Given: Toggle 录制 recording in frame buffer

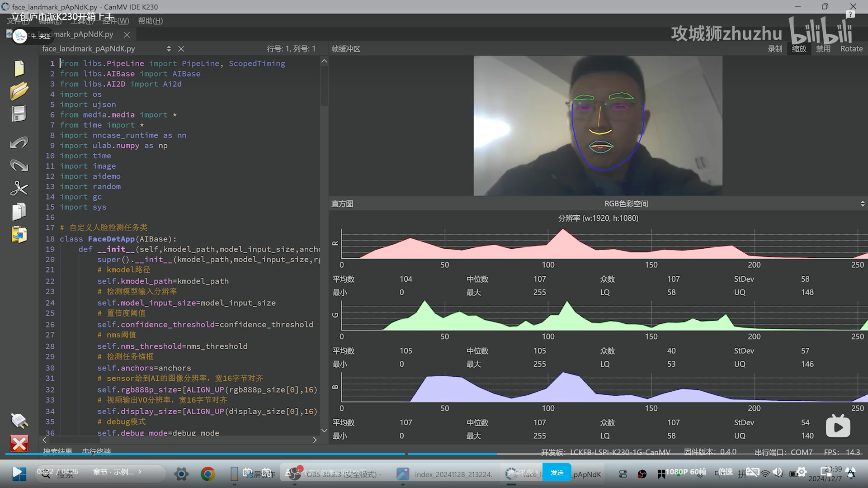Looking at the screenshot, I should (774, 49).
